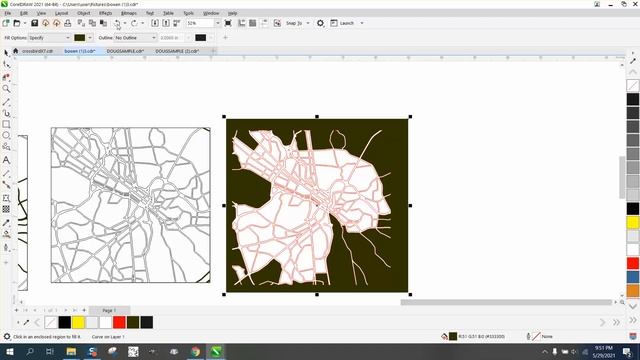
Task: Expand the Undo history dropdown arrow
Action: (124, 23)
